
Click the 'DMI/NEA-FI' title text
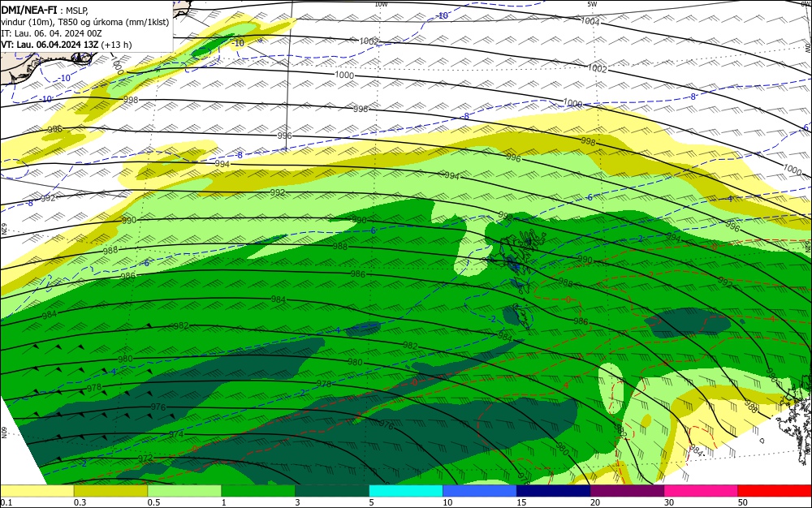click(29, 10)
